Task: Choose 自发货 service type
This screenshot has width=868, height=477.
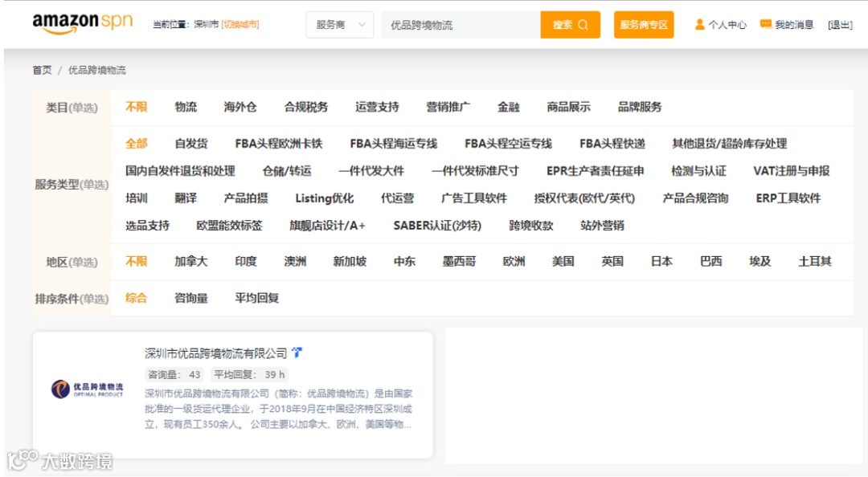Action: [x=191, y=144]
